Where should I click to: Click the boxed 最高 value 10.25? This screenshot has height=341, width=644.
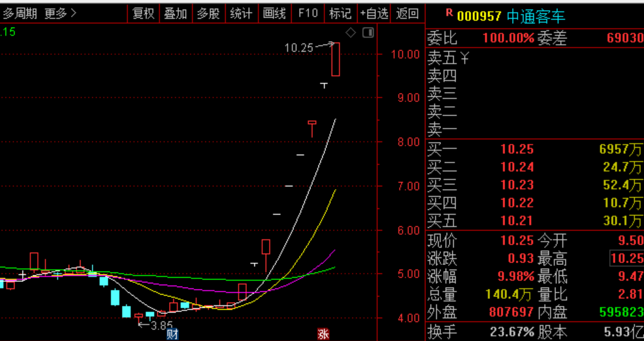click(x=626, y=258)
